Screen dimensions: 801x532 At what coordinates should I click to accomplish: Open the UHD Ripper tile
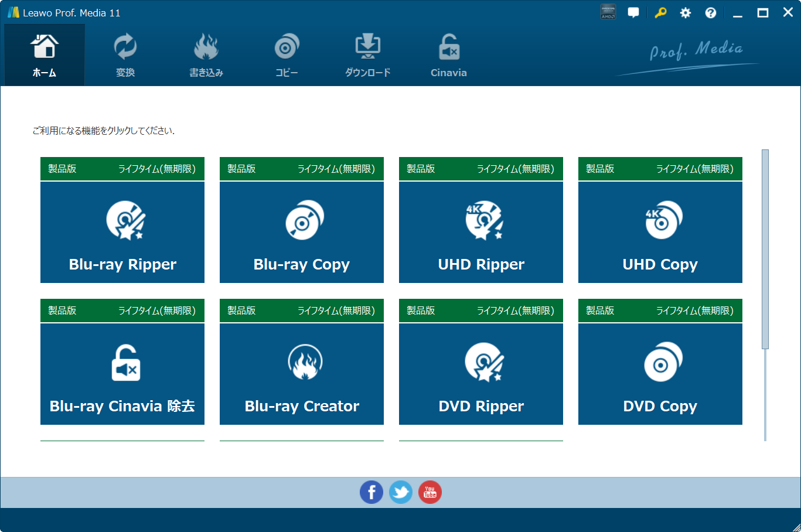[481, 232]
